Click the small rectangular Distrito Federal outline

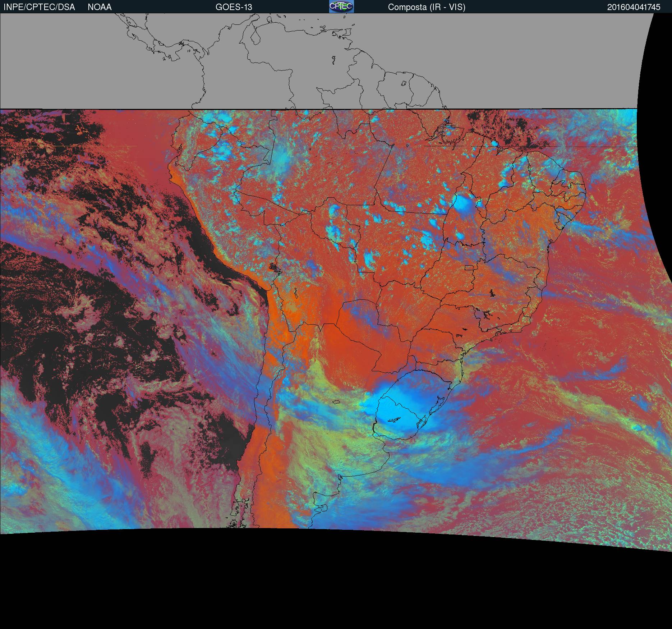point(469,267)
